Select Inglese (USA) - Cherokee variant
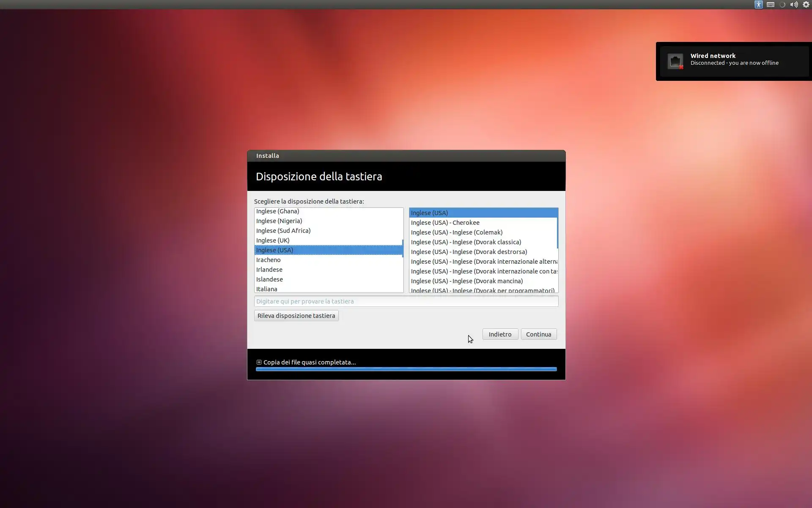812x508 pixels. tap(445, 223)
